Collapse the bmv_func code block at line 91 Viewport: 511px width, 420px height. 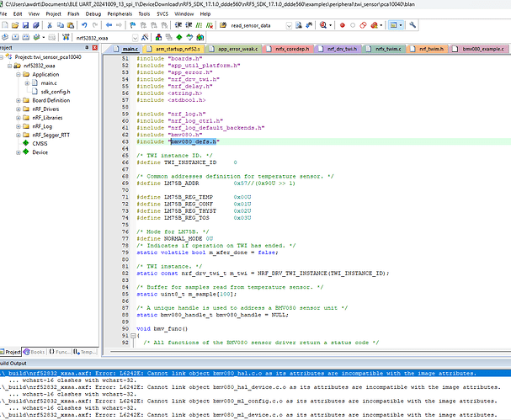tap(133, 336)
